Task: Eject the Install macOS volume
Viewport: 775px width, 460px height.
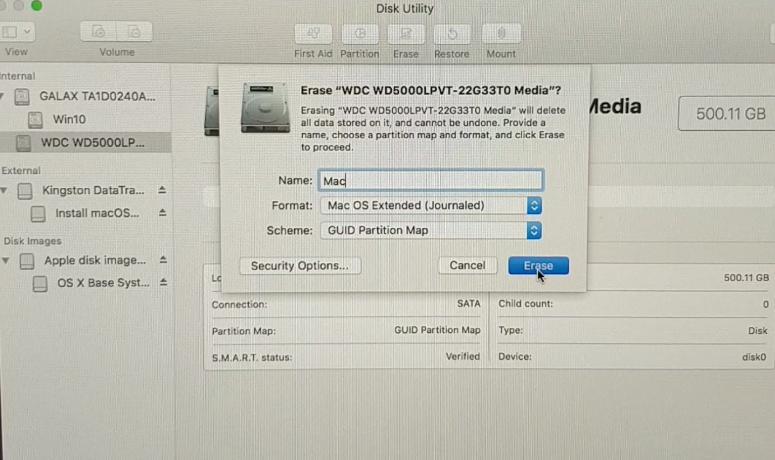Action: [163, 212]
